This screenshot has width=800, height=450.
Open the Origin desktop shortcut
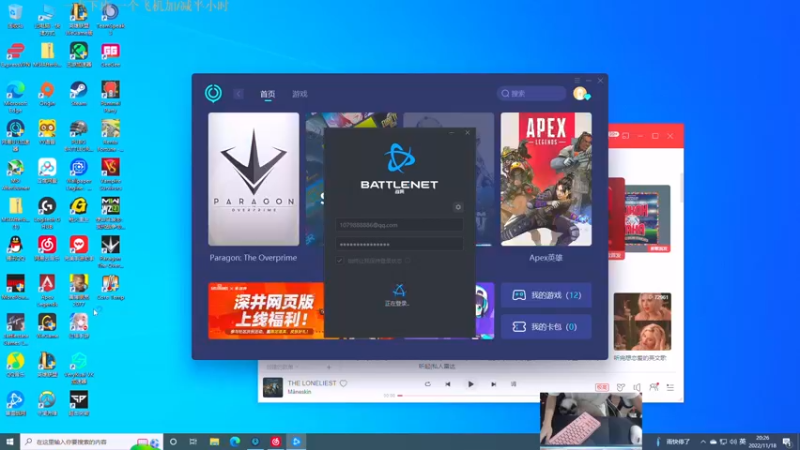[x=47, y=93]
